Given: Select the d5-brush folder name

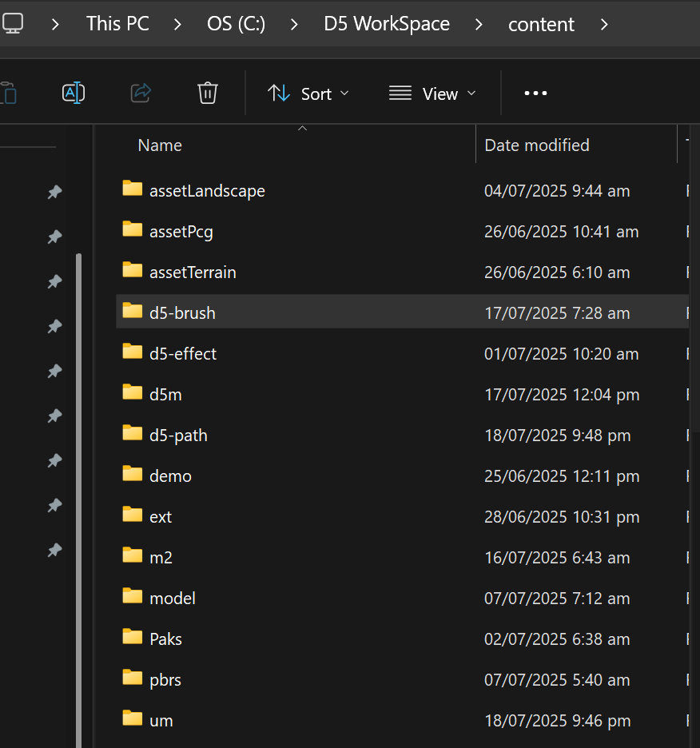Looking at the screenshot, I should point(182,313).
